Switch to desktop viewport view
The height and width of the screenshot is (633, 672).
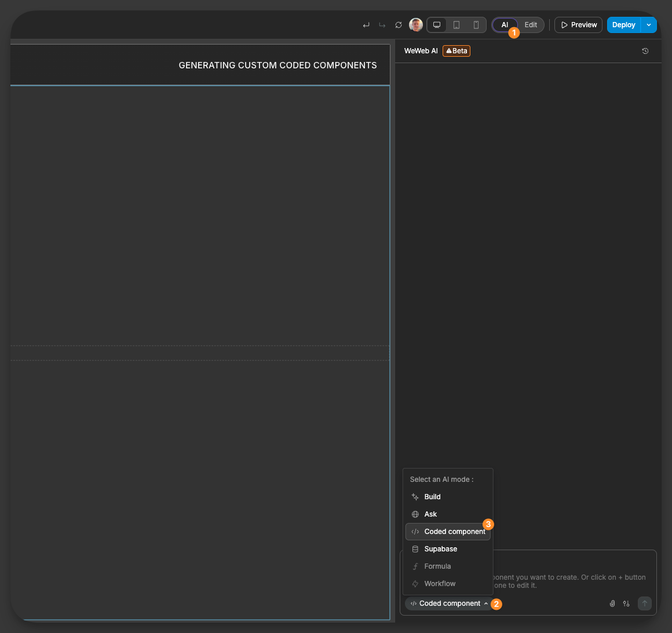point(437,25)
